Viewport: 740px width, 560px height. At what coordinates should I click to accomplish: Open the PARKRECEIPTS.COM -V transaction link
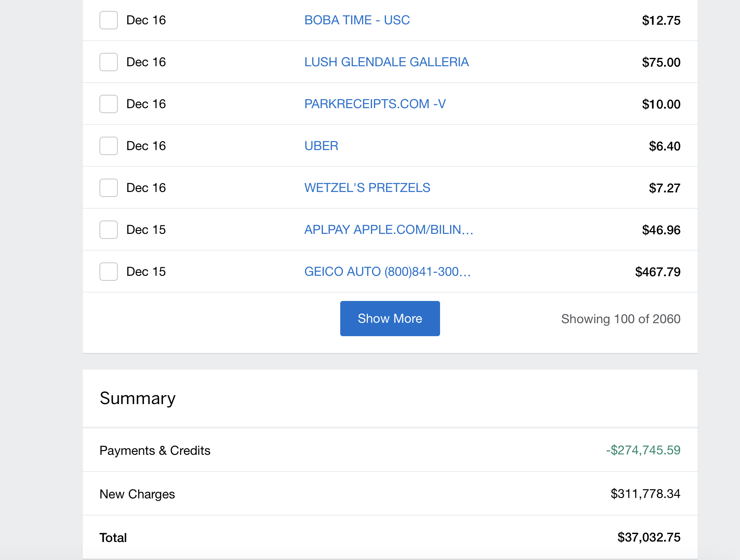pyautogui.click(x=375, y=104)
